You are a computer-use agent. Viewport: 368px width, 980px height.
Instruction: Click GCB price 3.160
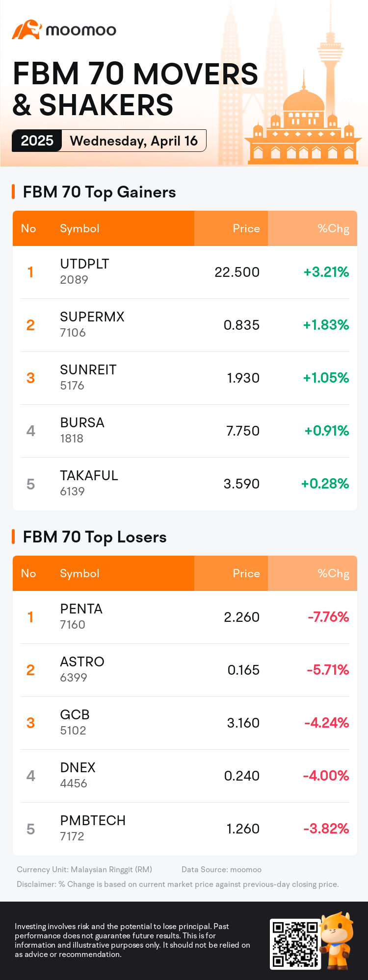tap(243, 723)
